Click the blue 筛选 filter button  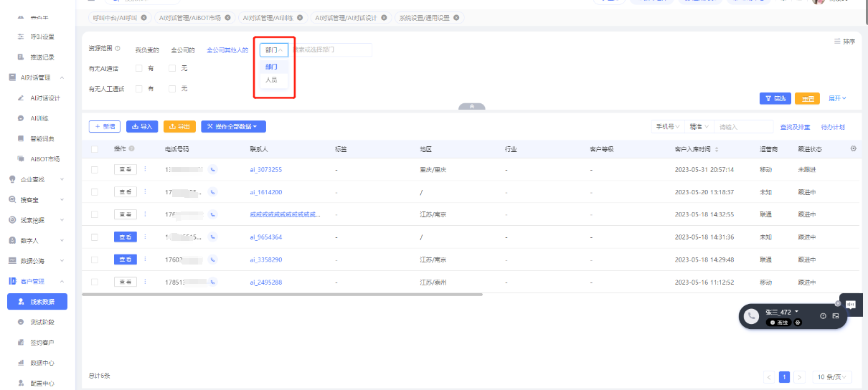(775, 98)
